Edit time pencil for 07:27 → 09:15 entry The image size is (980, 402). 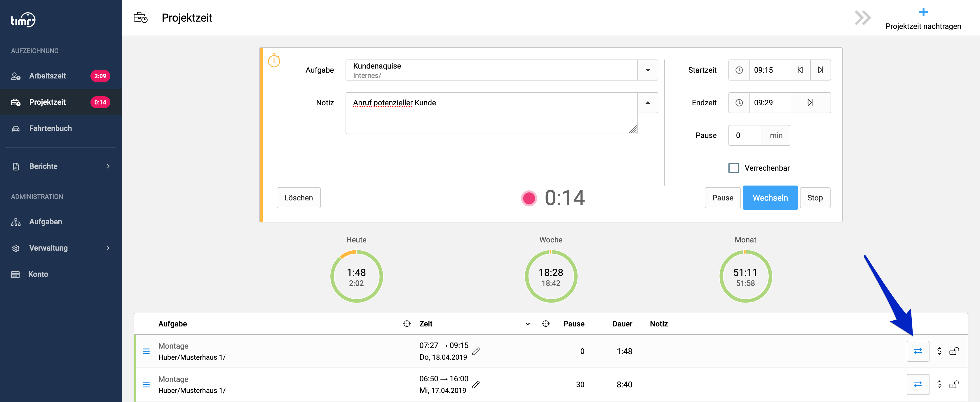pos(475,352)
